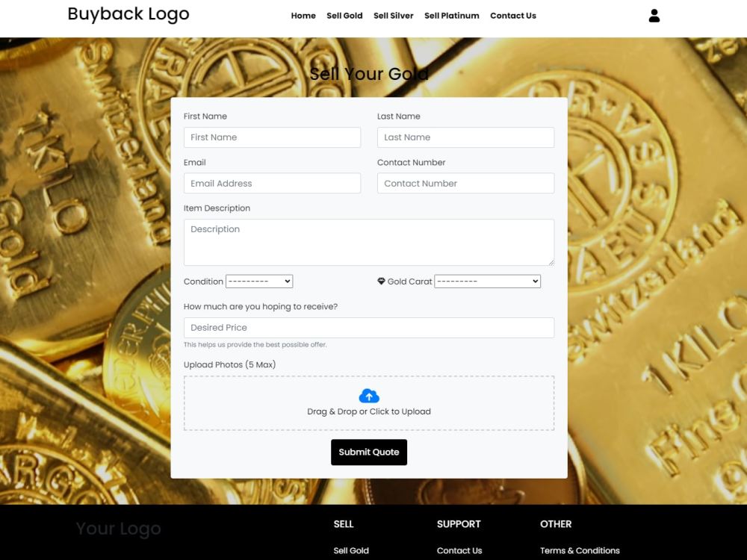Open the footer Sell Gold link
The image size is (747, 560).
click(351, 550)
